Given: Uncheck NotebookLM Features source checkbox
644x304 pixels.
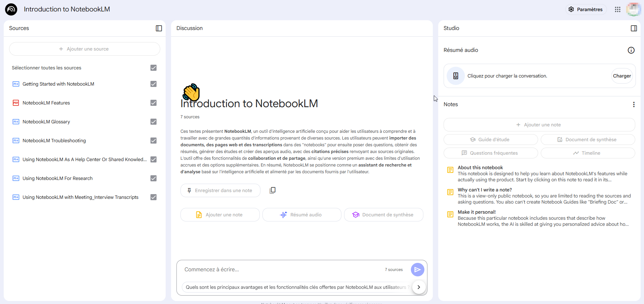Looking at the screenshot, I should coord(153,103).
